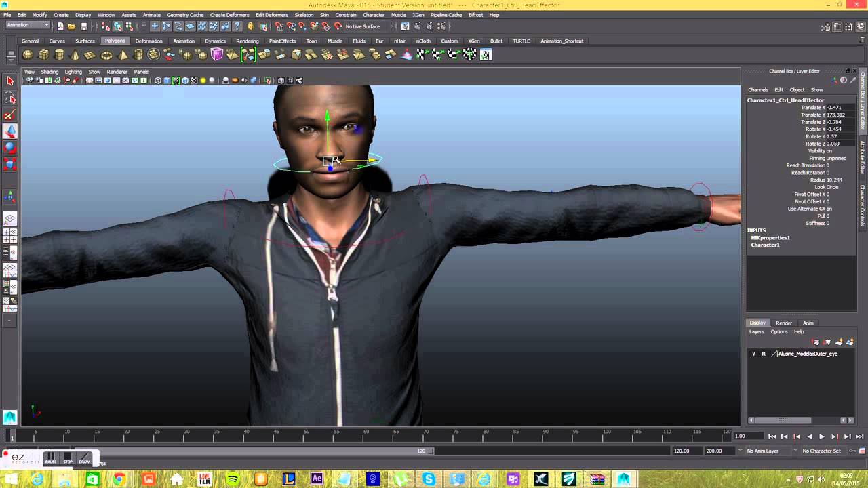Save the scene with the disk icon
868x488 pixels.
point(84,26)
